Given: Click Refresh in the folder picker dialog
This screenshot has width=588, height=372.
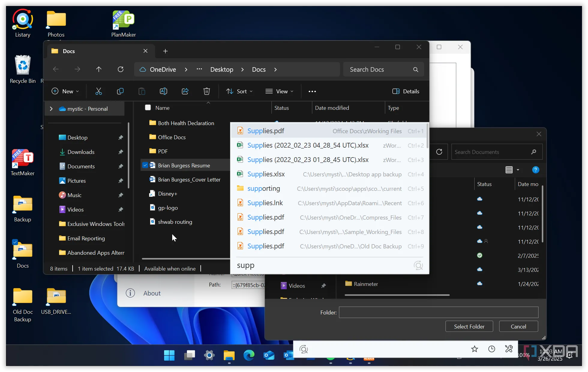Looking at the screenshot, I should (x=439, y=152).
